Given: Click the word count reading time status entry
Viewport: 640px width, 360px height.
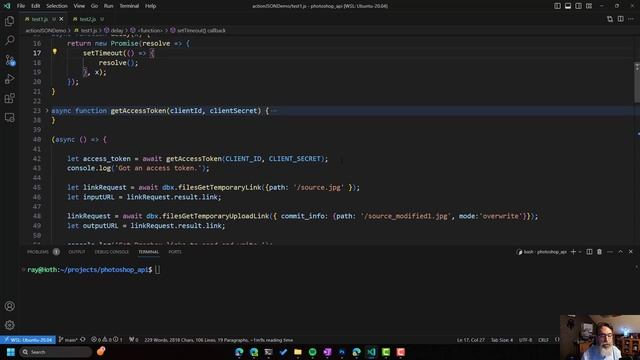Looking at the screenshot, I should [218, 340].
